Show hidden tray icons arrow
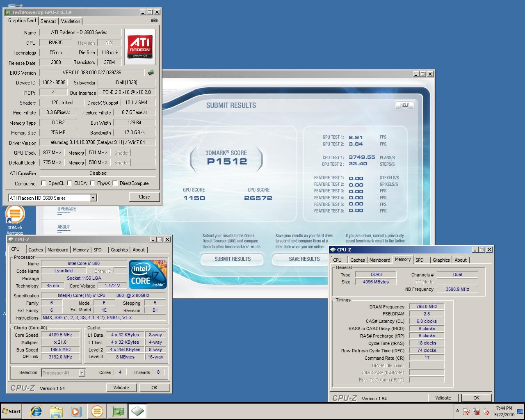Viewport: 525px width, 420px height. pos(457,411)
